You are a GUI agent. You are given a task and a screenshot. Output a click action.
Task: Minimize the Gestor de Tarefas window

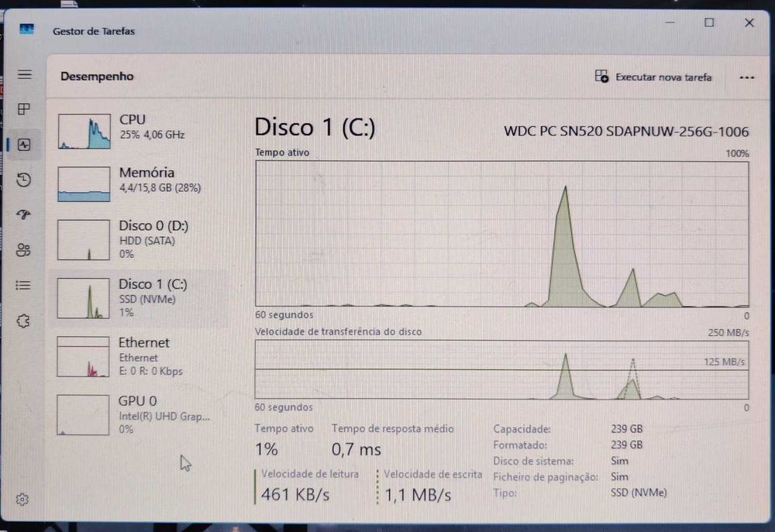[x=670, y=22]
